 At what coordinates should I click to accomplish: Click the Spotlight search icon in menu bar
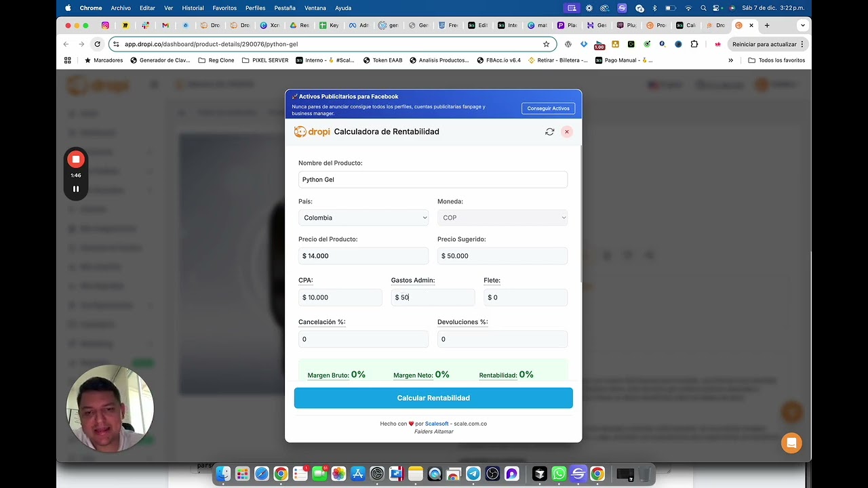point(703,8)
